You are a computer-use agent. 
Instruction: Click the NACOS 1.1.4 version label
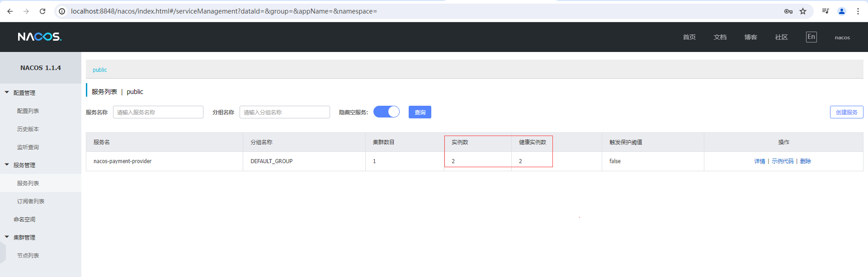coord(41,68)
